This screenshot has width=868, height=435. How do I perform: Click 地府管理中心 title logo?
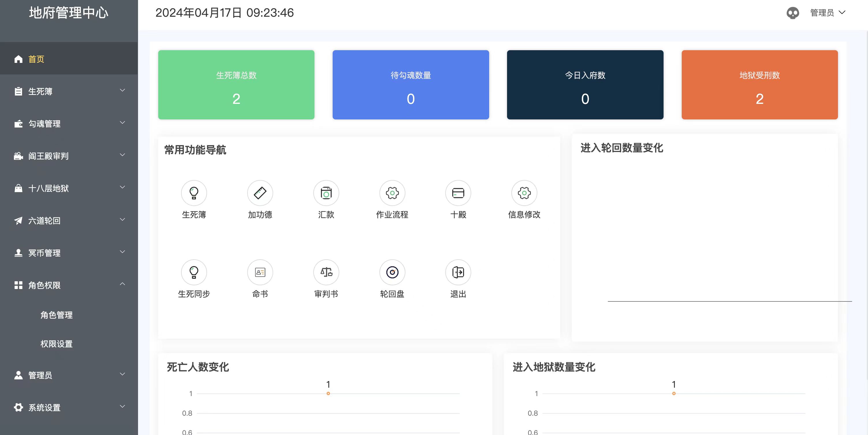click(x=69, y=13)
